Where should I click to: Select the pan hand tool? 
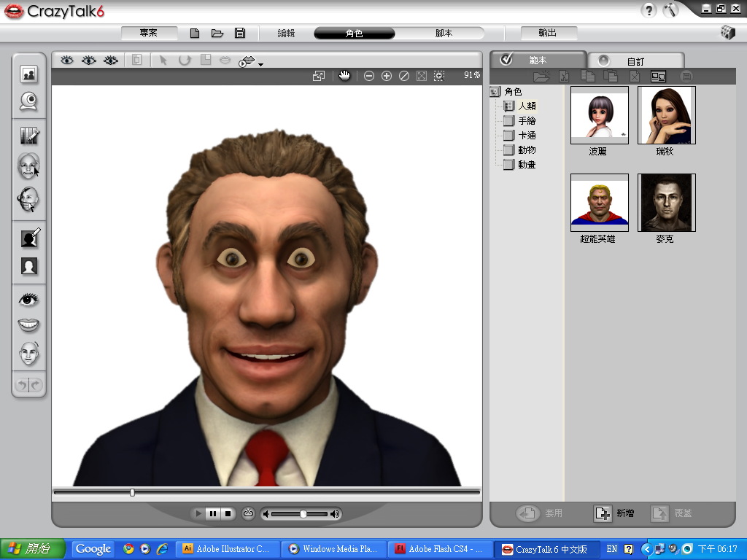(x=344, y=76)
